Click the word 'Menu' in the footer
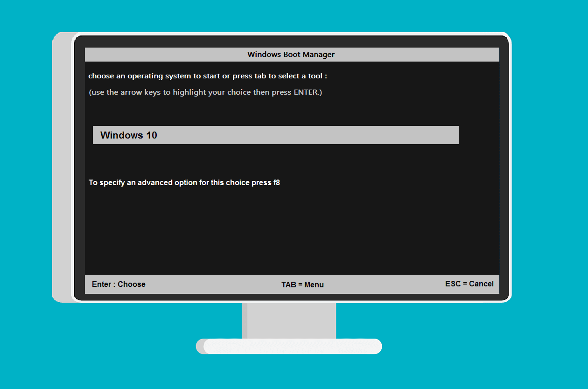Viewport: 588px width, 389px height. coord(315,285)
